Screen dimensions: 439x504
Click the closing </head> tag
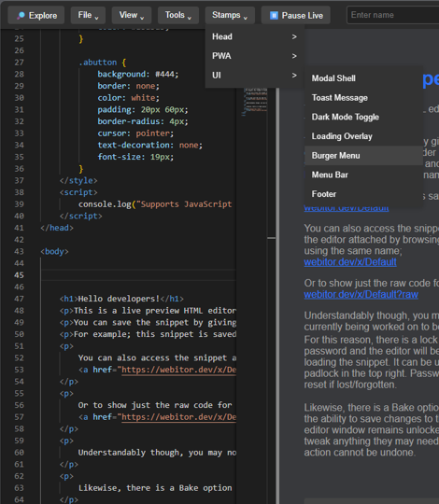(57, 228)
